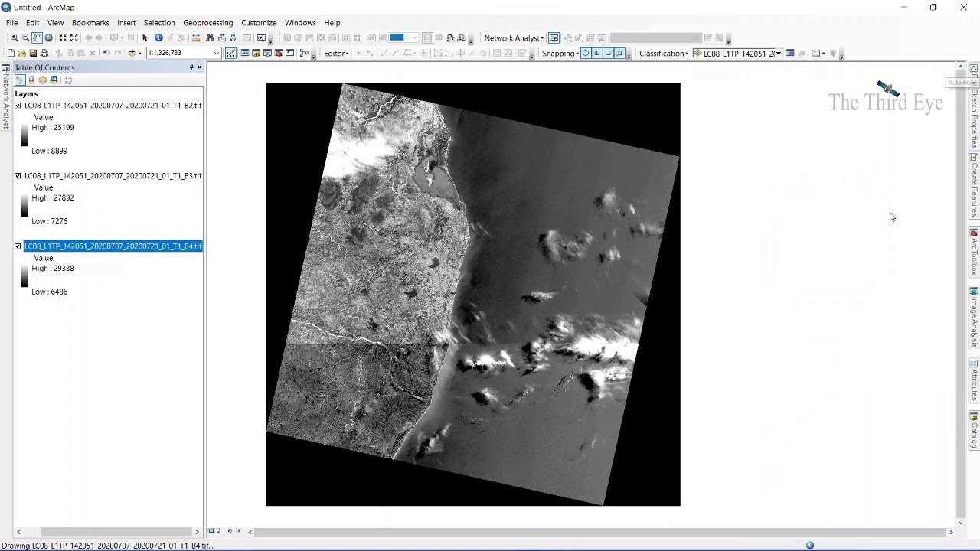Select the Zoom Out tool
Screen dimensions: 980x551
click(25, 37)
